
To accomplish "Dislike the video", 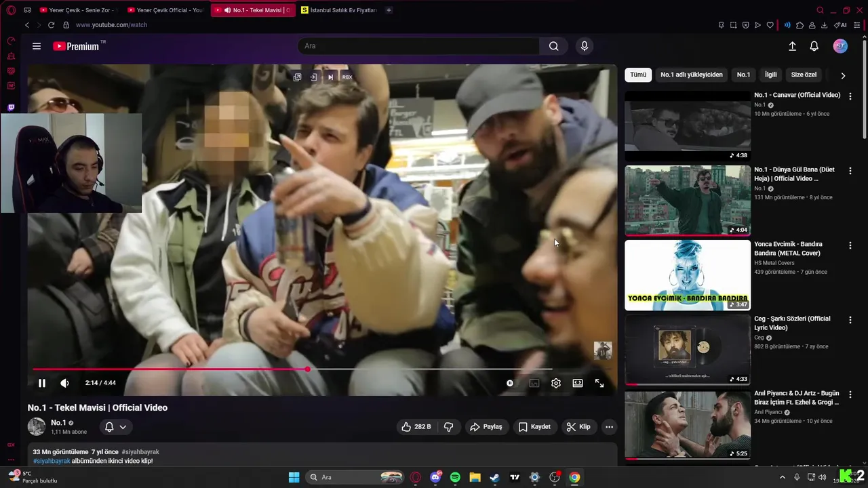I will [x=448, y=427].
